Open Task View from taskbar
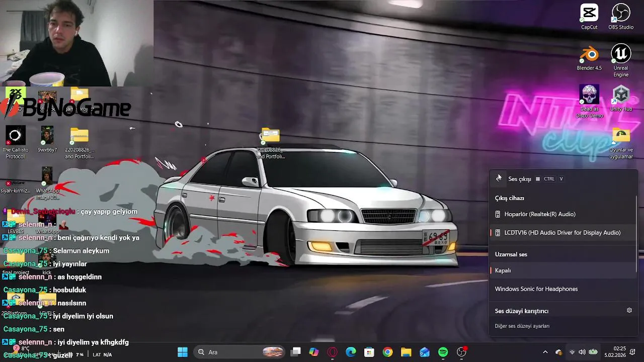The width and height of the screenshot is (644, 362). (x=296, y=352)
